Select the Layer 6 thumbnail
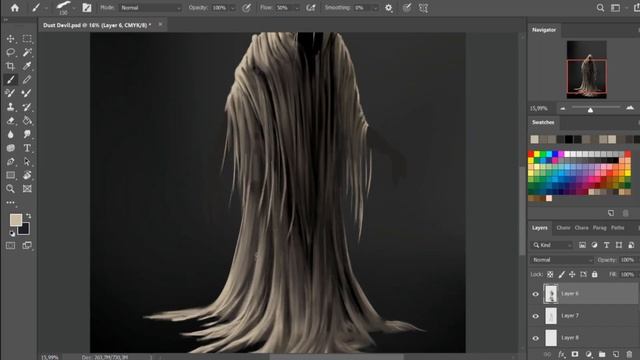This screenshot has width=640, height=360. tap(551, 294)
